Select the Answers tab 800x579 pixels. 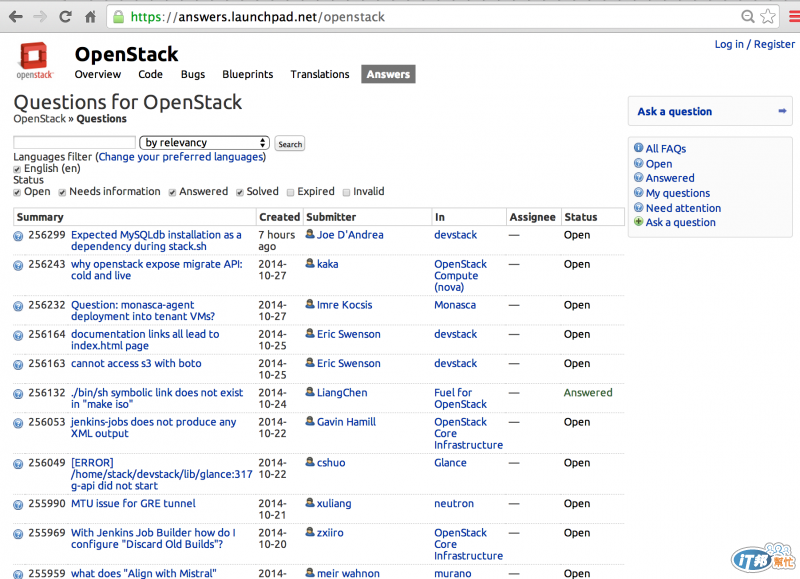tap(388, 74)
